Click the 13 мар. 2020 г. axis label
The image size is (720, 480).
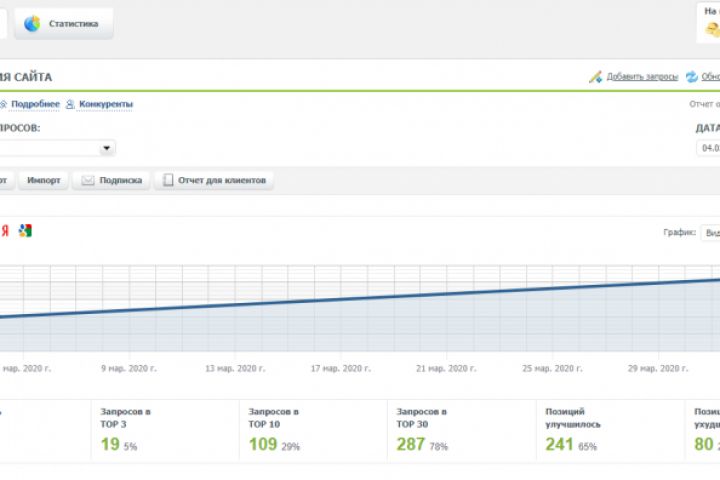[235, 368]
